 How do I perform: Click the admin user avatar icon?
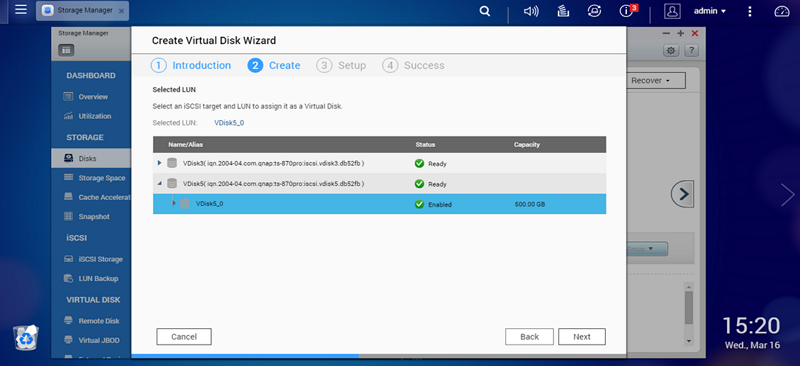673,11
